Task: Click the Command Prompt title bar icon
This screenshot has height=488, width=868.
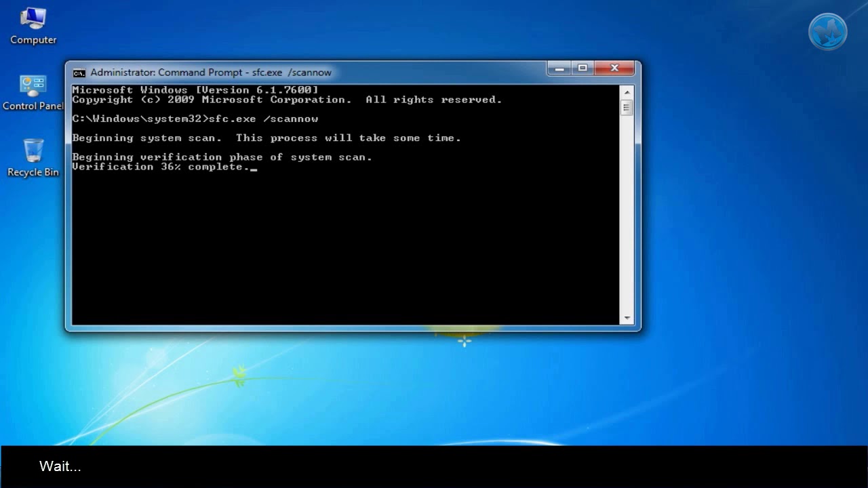Action: pyautogui.click(x=79, y=73)
